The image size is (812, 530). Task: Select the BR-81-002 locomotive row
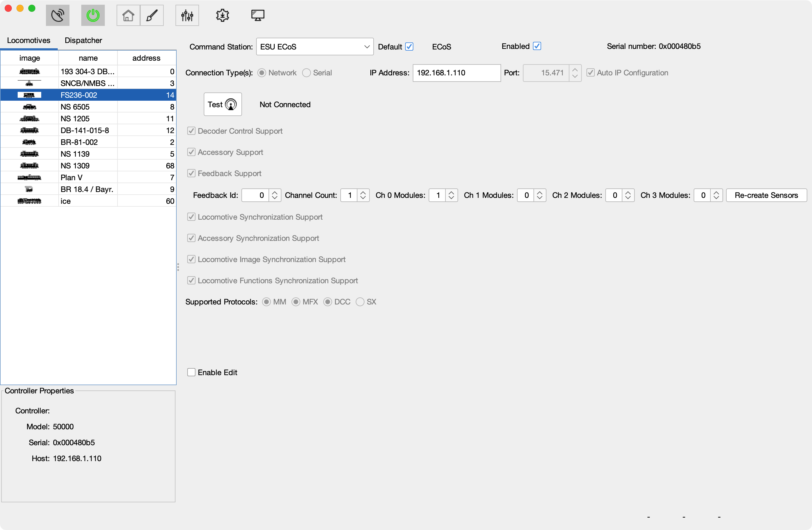pos(88,142)
